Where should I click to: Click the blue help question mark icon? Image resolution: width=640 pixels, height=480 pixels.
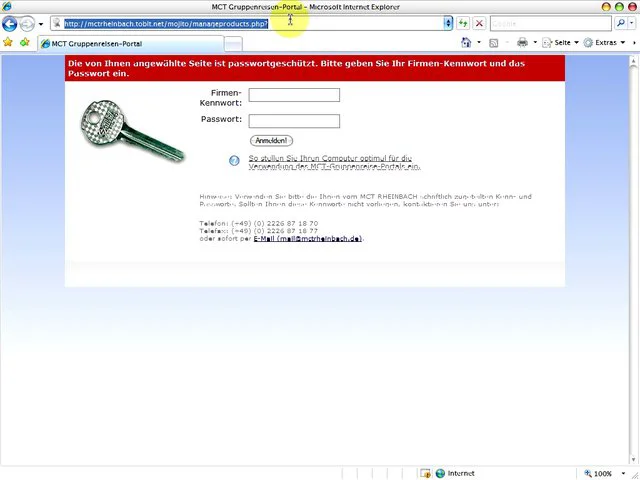pyautogui.click(x=234, y=161)
